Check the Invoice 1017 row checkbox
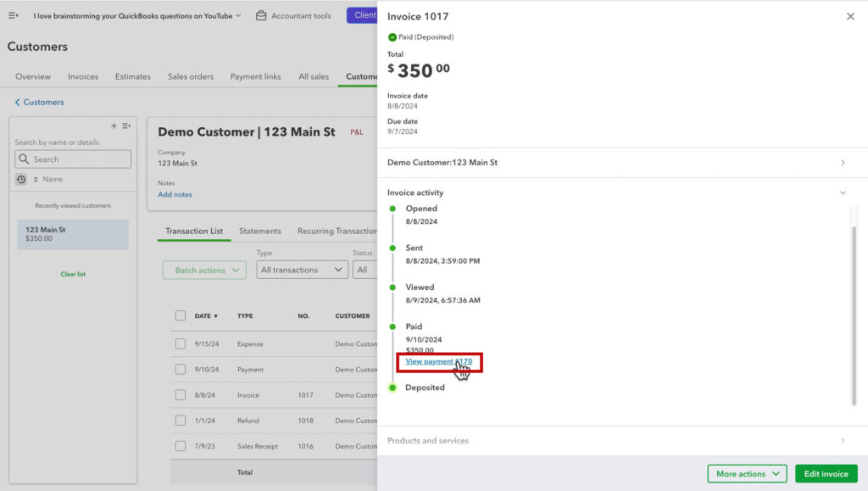This screenshot has height=491, width=868. pyautogui.click(x=181, y=395)
